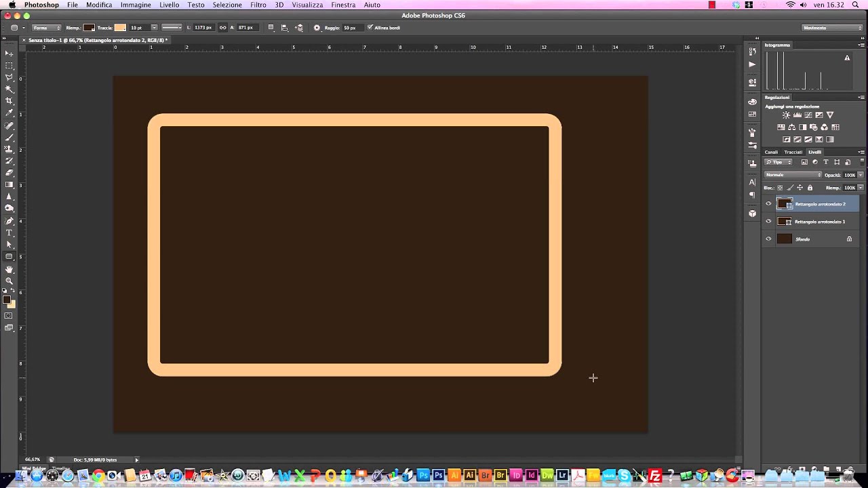Viewport: 868px width, 488px height.
Task: Open the File menu
Action: tap(73, 5)
